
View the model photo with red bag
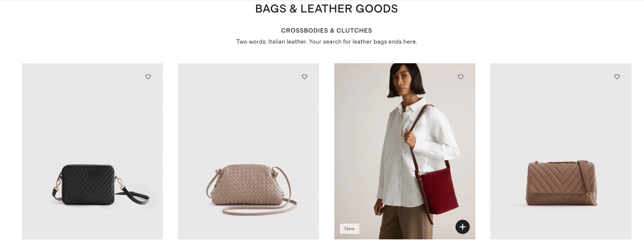(x=405, y=151)
